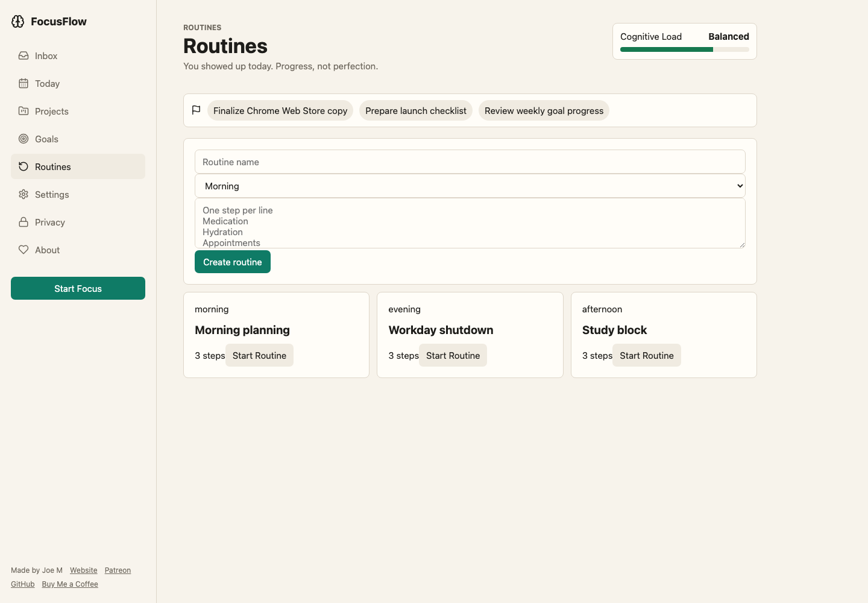Open the About page

point(78,250)
